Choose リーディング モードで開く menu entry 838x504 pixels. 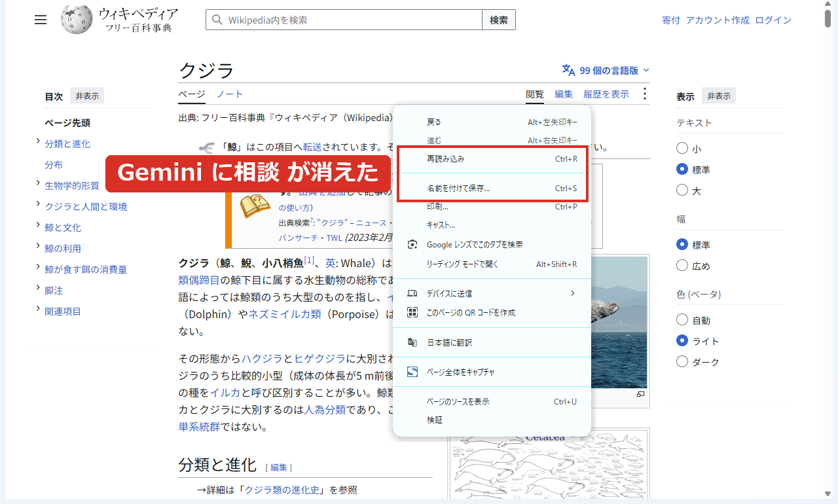coord(492,264)
